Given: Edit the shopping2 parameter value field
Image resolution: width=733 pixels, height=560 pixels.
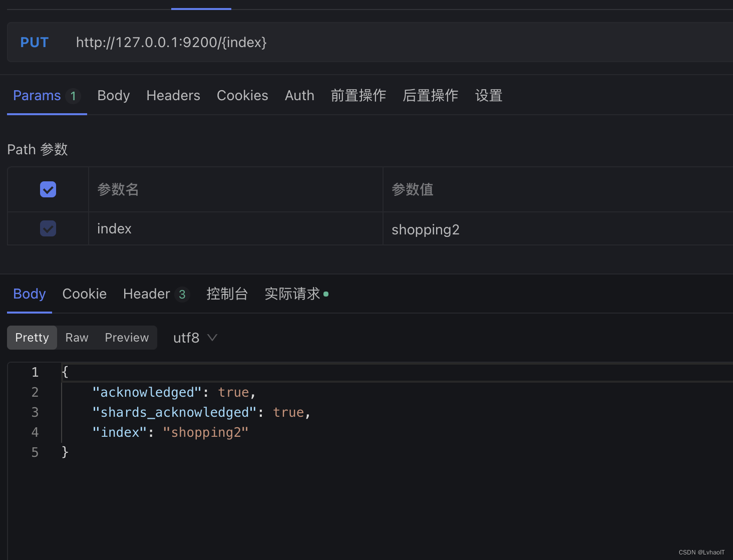Looking at the screenshot, I should pos(558,228).
